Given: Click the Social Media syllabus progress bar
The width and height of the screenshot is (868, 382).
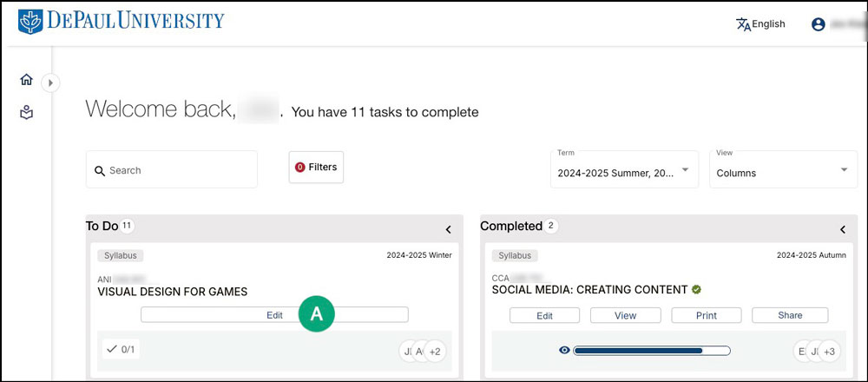Looking at the screenshot, I should click(x=652, y=351).
